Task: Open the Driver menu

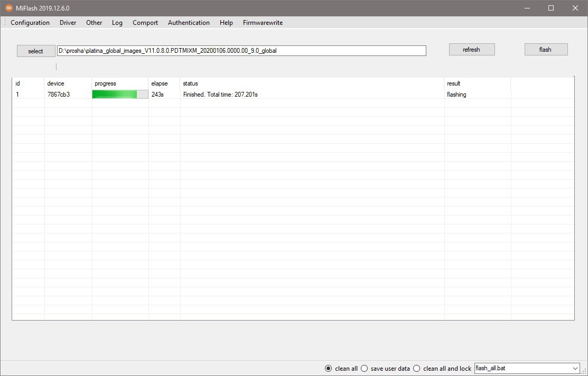Action: pos(68,23)
